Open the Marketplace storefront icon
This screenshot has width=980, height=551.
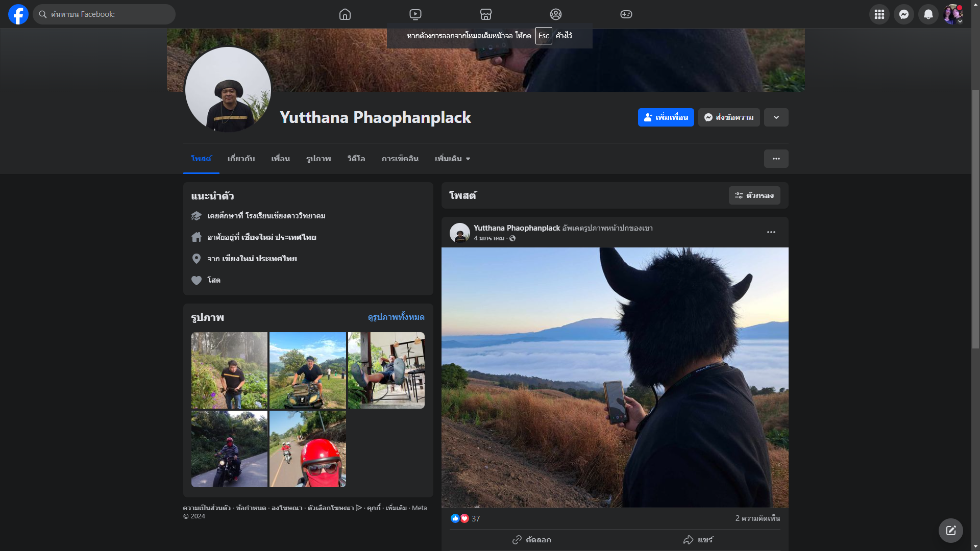pos(486,14)
